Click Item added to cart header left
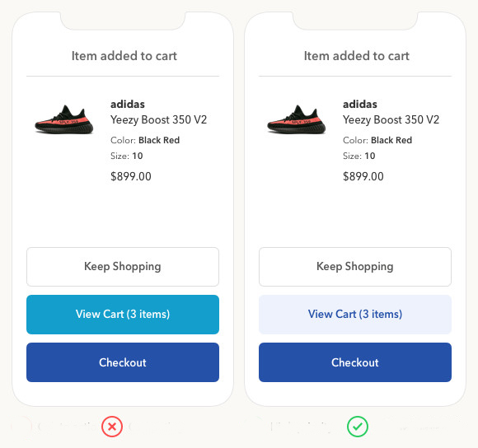This screenshot has width=478, height=448. tap(124, 56)
